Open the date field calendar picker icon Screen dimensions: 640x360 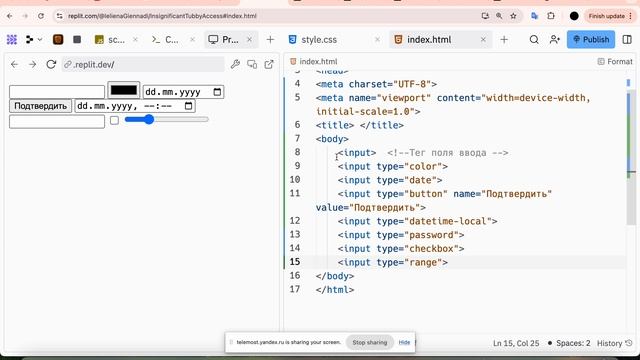point(217,92)
